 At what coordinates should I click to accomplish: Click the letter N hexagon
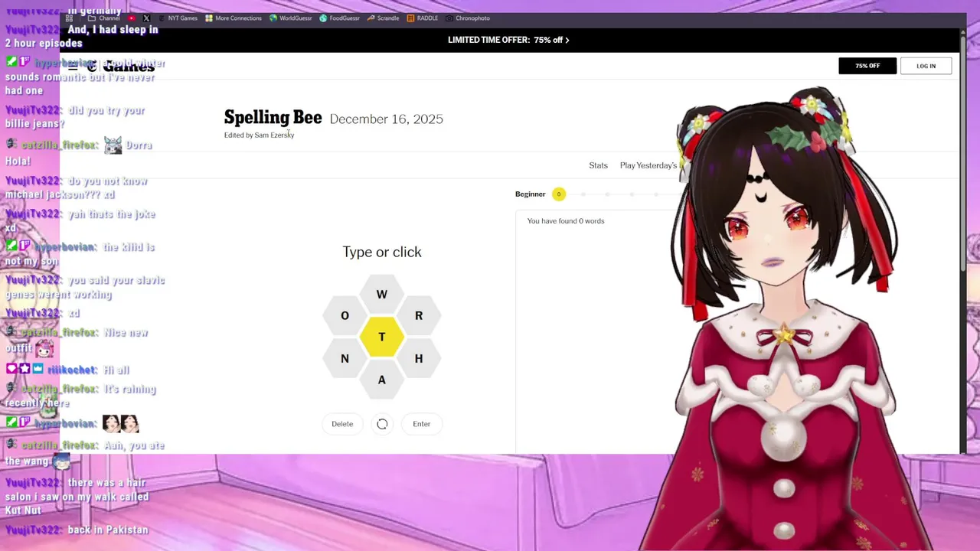(x=345, y=359)
